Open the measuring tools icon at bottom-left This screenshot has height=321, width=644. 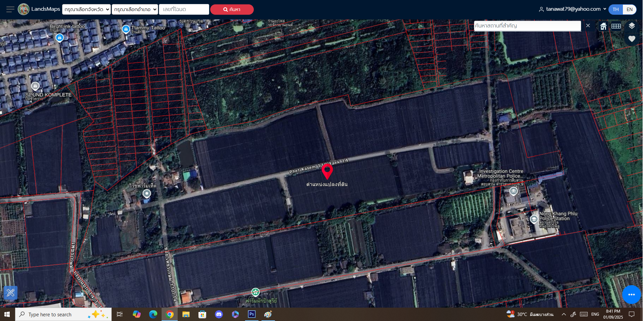click(x=10, y=293)
